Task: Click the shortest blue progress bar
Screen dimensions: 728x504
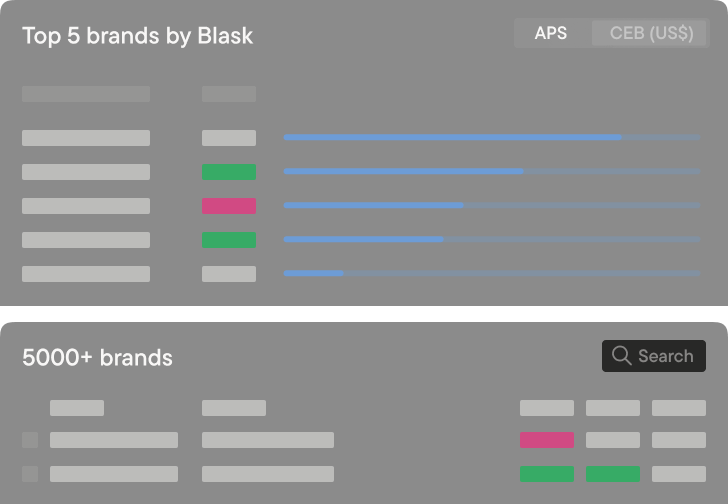Action: pyautogui.click(x=313, y=273)
